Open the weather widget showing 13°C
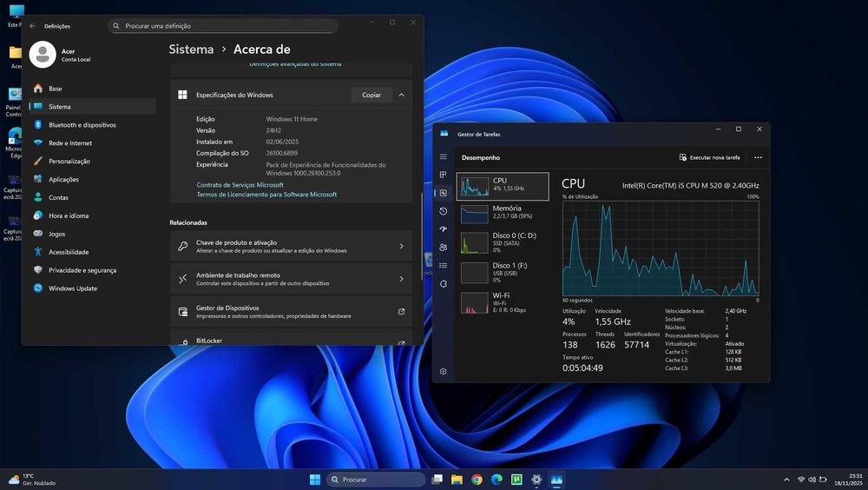868x490 pixels. click(x=32, y=480)
